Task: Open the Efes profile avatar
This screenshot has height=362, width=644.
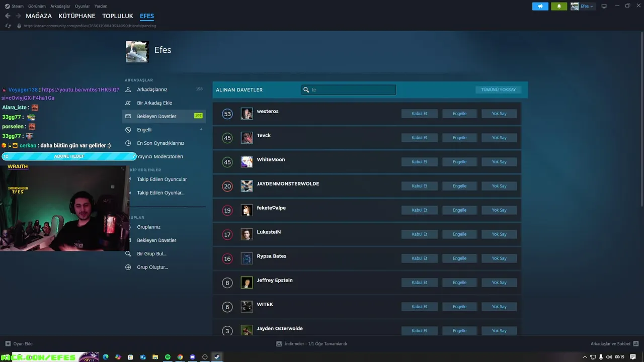Action: click(x=137, y=52)
